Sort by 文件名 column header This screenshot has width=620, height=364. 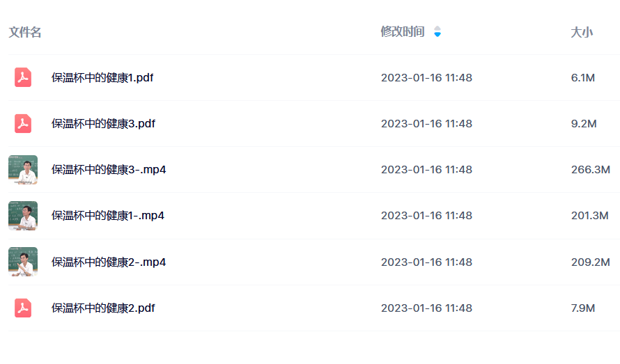pos(25,32)
